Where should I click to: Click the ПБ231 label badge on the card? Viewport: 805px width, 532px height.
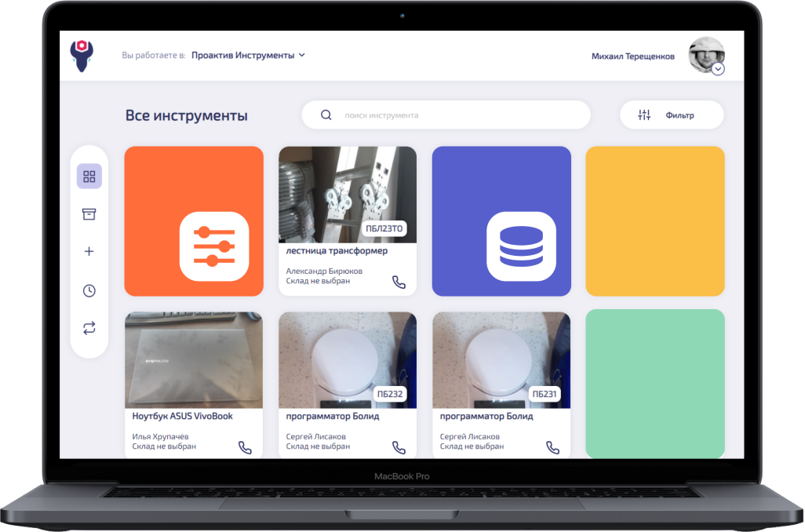(x=545, y=394)
